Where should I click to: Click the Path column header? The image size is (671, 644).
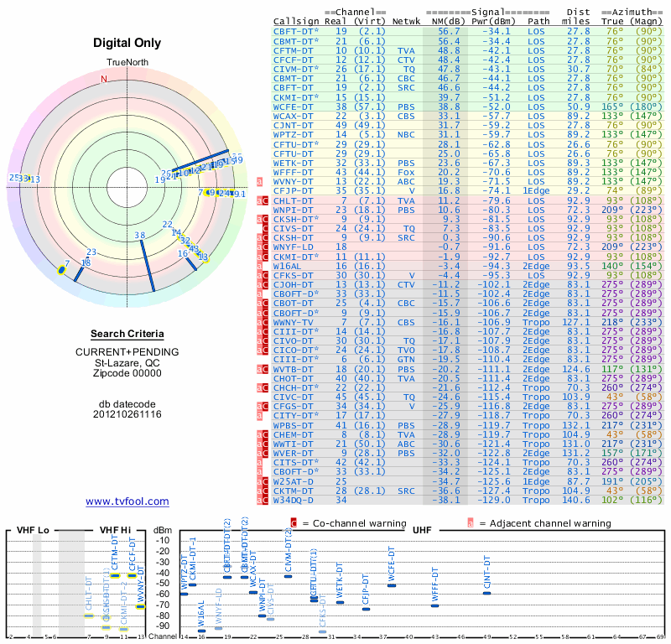click(538, 21)
